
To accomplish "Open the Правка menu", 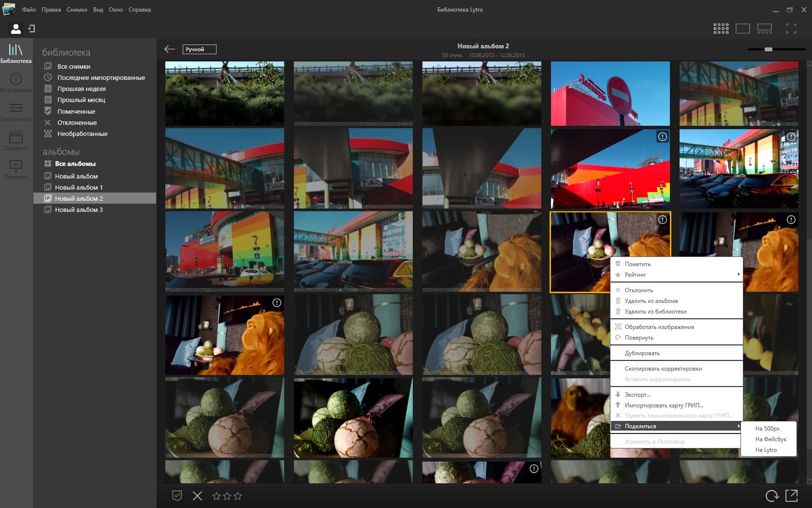I will 51,10.
